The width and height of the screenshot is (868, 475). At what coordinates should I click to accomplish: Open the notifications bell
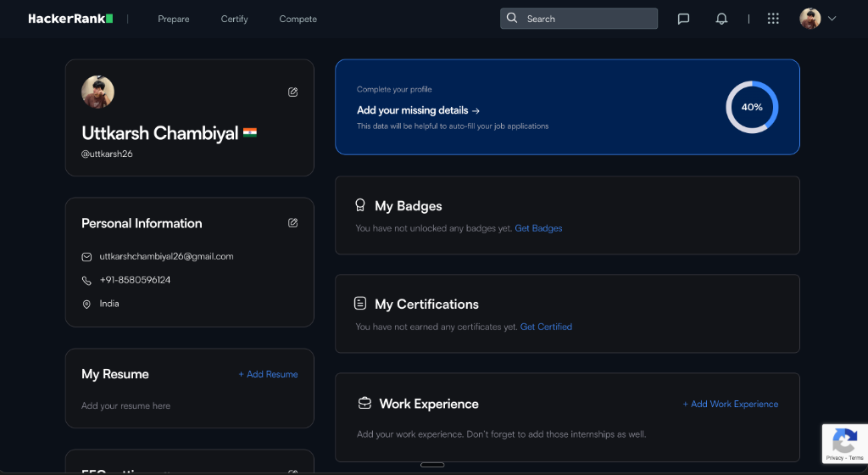(x=721, y=19)
